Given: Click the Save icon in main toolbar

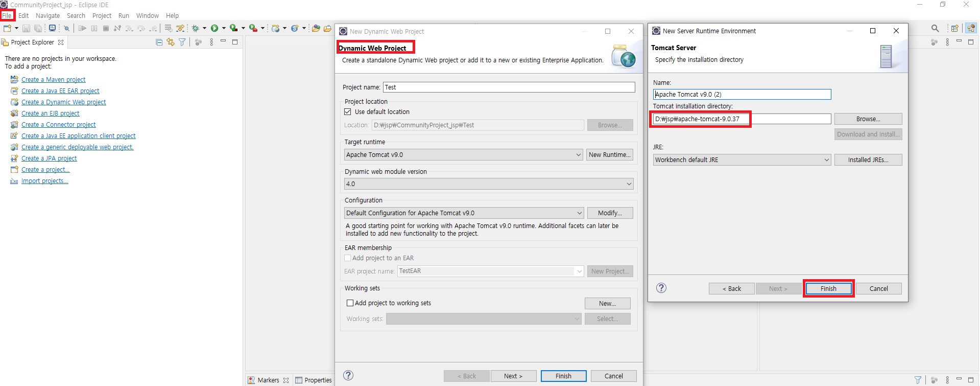Looking at the screenshot, I should 26,28.
